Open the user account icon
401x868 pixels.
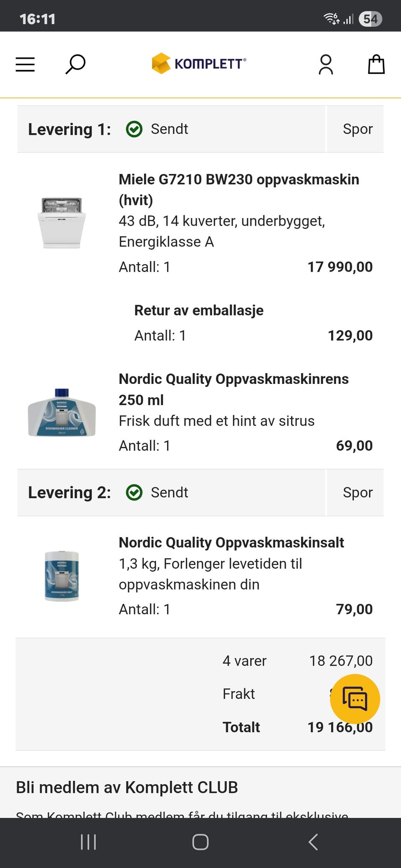pyautogui.click(x=326, y=65)
